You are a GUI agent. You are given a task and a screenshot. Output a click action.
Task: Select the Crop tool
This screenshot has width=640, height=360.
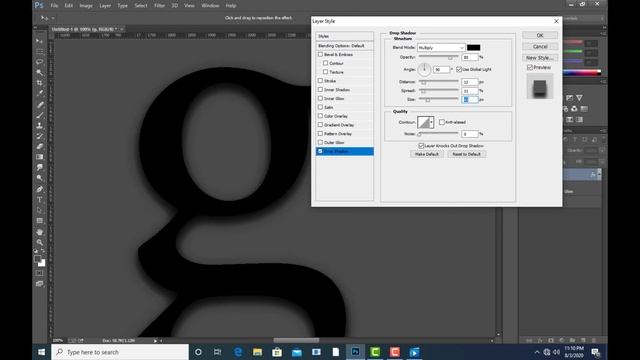(40, 83)
